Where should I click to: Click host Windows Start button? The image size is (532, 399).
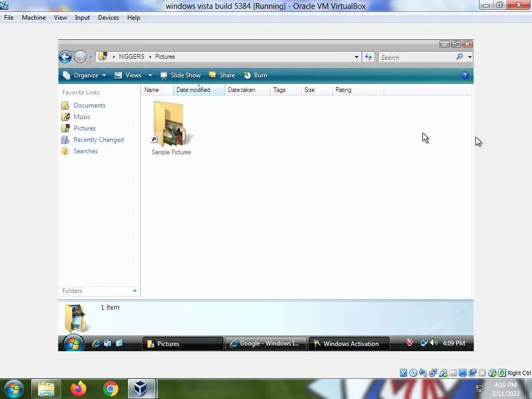coord(14,389)
